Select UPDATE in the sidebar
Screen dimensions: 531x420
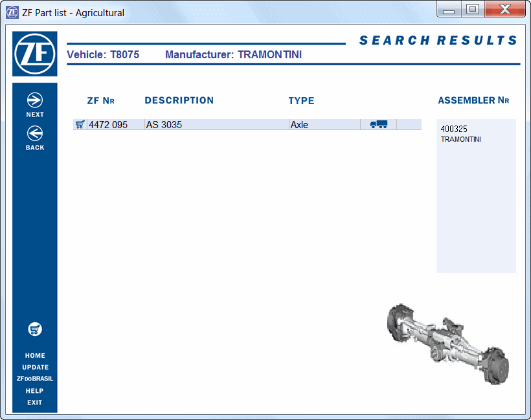35,367
